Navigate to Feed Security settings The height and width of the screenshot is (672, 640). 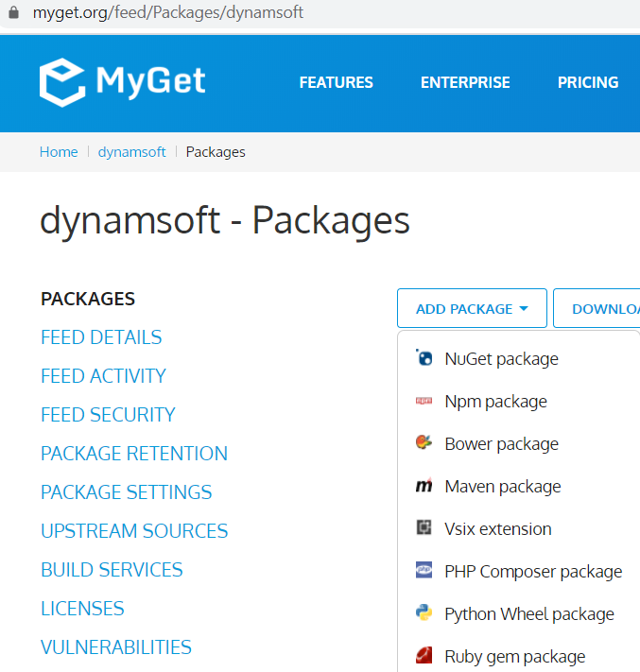tap(108, 415)
